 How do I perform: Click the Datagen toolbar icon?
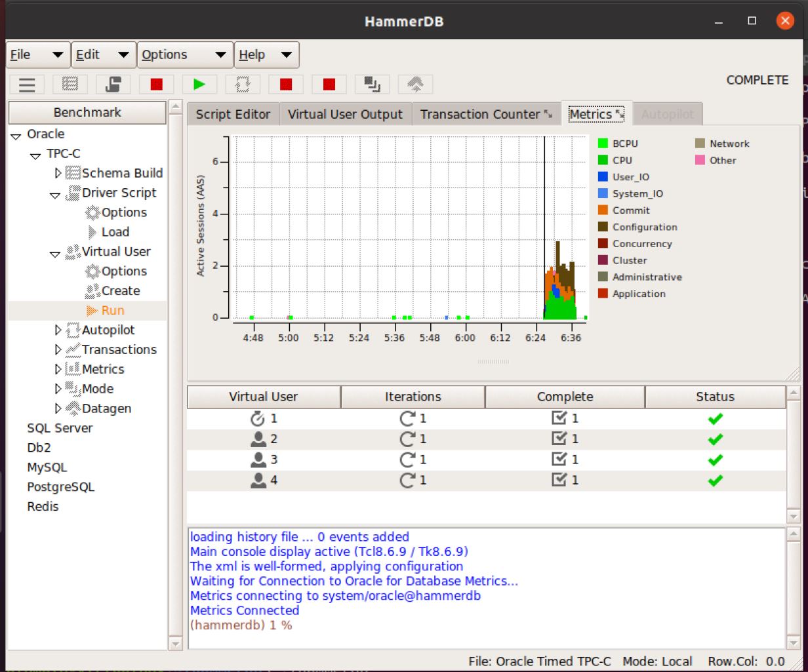coord(415,84)
